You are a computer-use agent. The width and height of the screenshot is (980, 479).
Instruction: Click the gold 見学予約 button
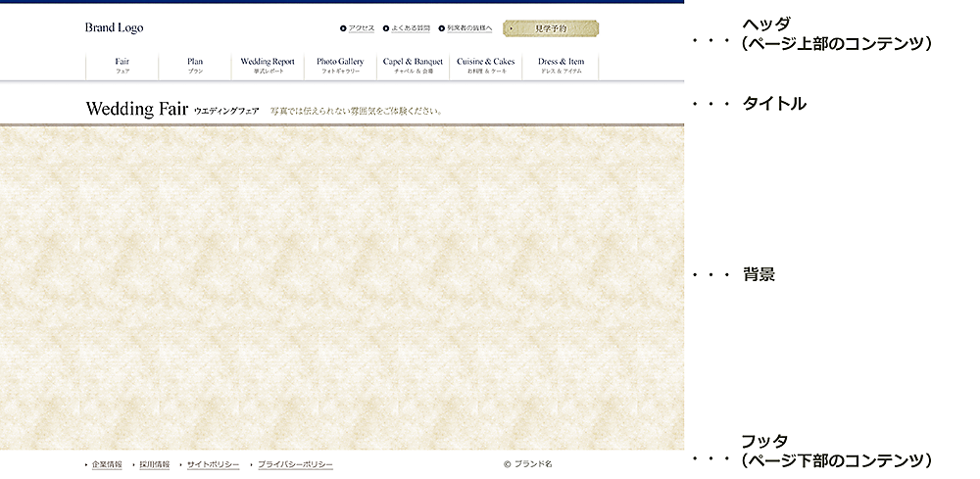(551, 28)
